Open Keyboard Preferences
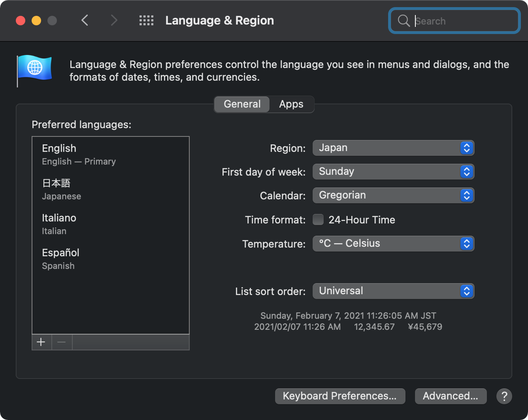 (x=340, y=396)
